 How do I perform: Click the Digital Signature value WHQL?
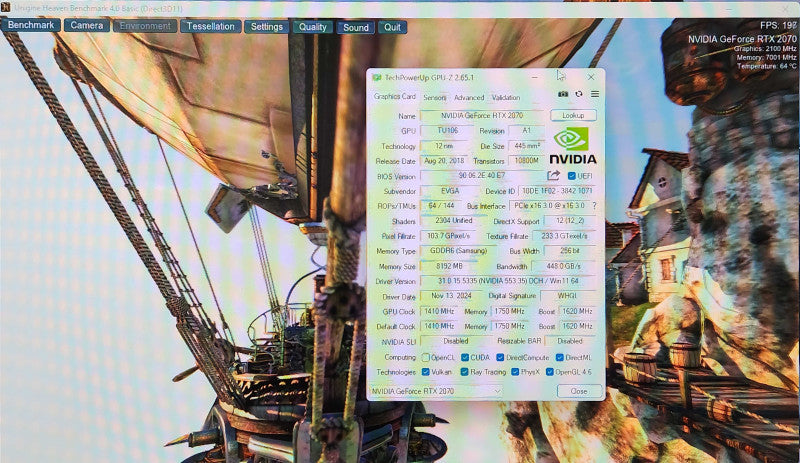click(567, 296)
